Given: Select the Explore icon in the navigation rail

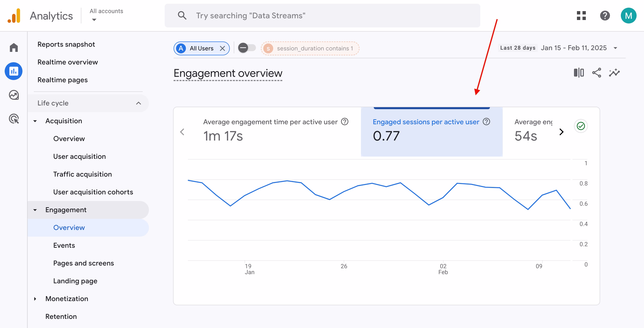Looking at the screenshot, I should (x=13, y=95).
